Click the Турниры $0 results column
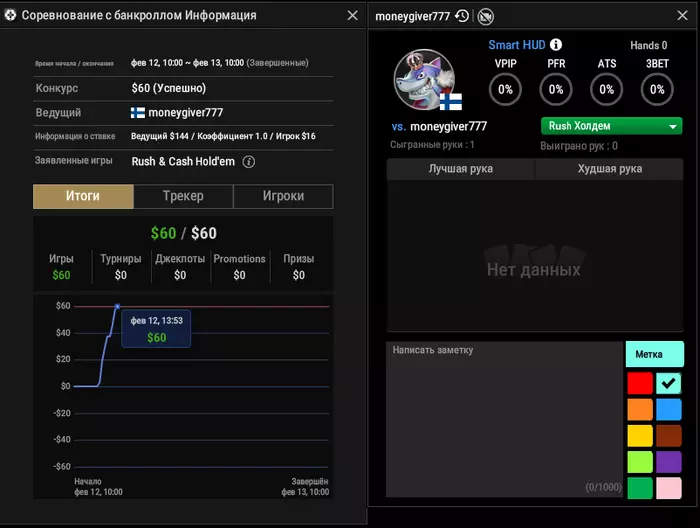 point(121,267)
